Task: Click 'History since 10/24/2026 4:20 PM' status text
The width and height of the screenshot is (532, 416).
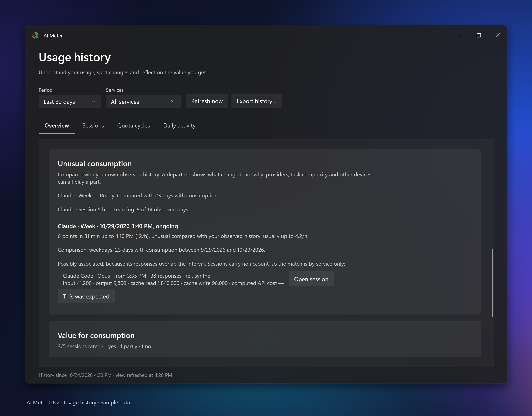Action: (x=105, y=375)
